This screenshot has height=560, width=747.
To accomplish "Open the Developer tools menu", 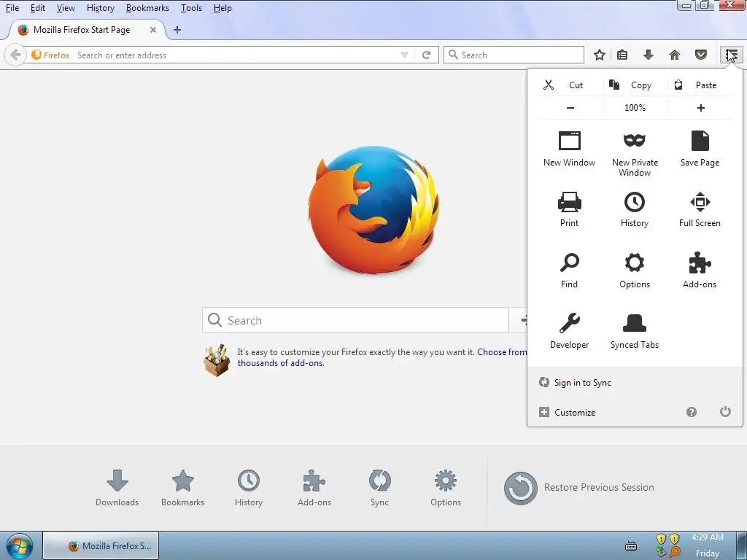I will tap(569, 332).
